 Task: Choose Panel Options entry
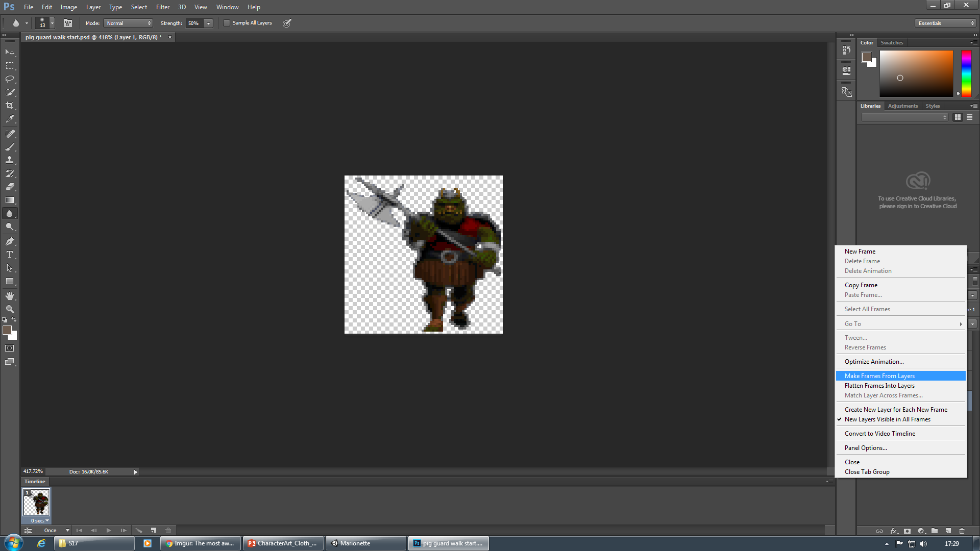pyautogui.click(x=901, y=448)
